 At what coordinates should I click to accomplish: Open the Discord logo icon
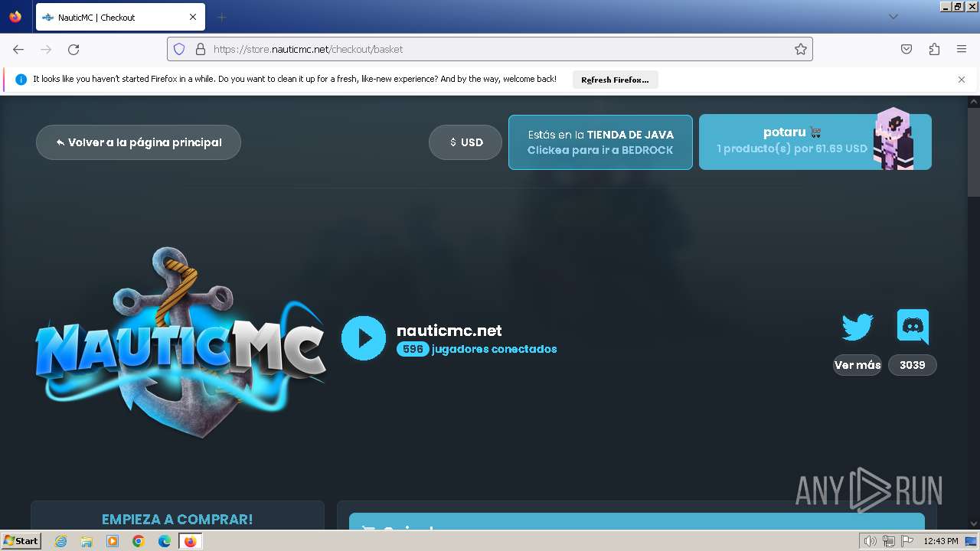pos(913,327)
